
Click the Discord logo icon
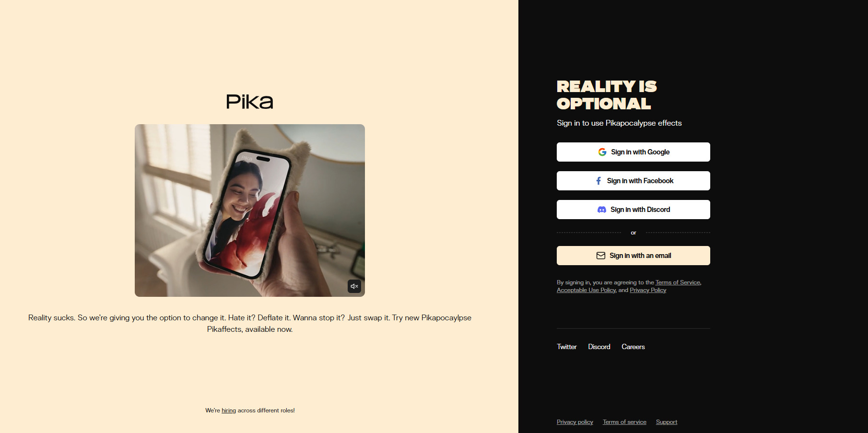click(602, 210)
